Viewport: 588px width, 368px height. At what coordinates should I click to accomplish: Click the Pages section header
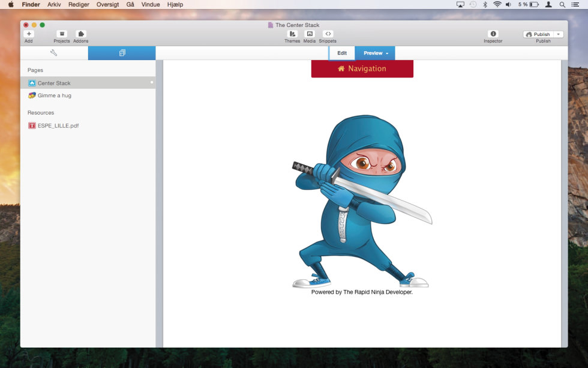(x=35, y=70)
